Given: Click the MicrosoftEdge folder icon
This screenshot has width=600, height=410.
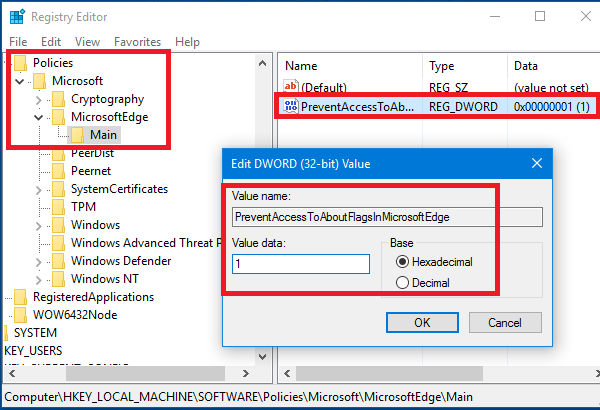Looking at the screenshot, I should click(x=59, y=117).
